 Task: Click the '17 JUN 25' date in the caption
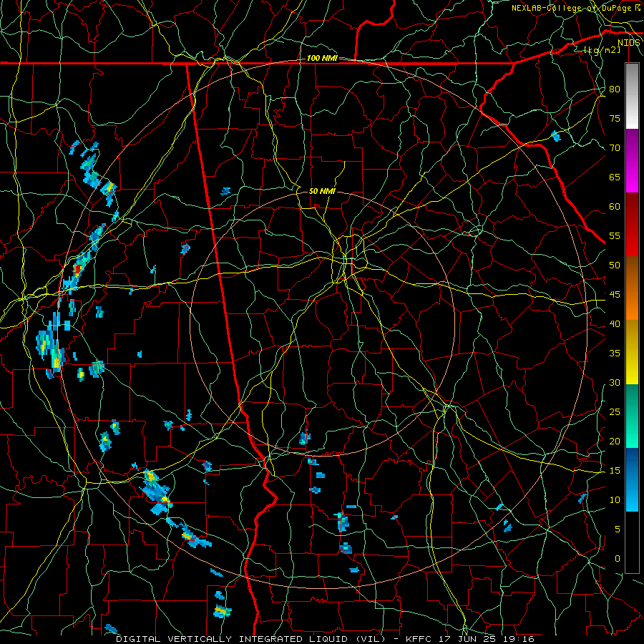pos(469,639)
